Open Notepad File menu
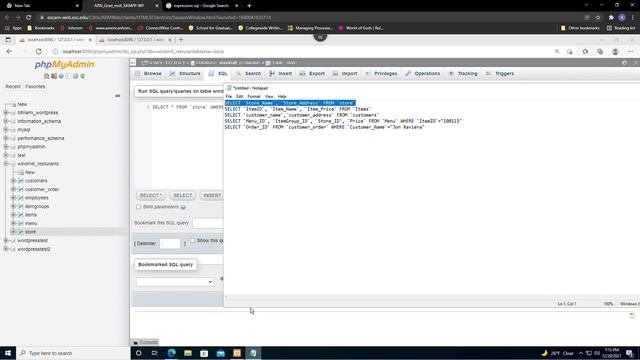 229,96
